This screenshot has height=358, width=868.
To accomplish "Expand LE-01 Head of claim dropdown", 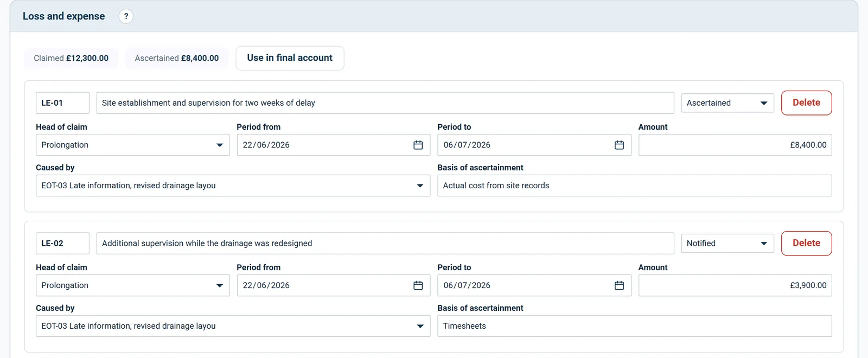I will (133, 145).
